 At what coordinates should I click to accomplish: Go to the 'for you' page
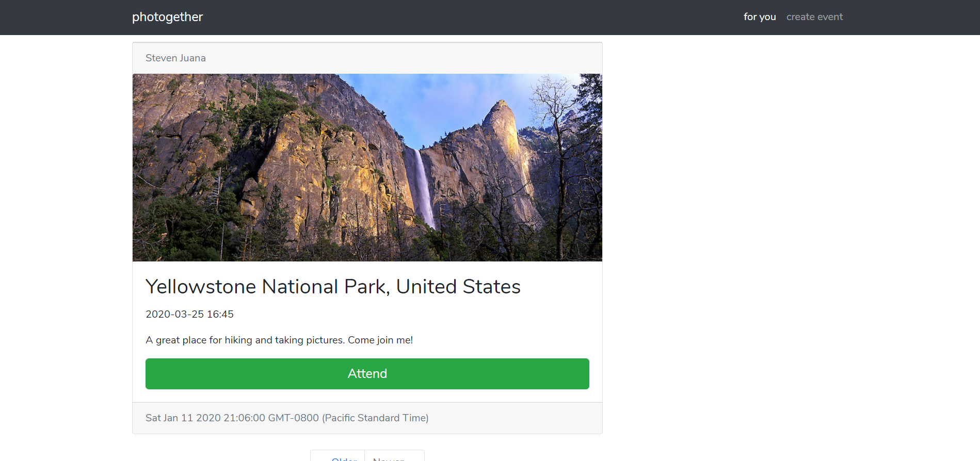pos(760,17)
